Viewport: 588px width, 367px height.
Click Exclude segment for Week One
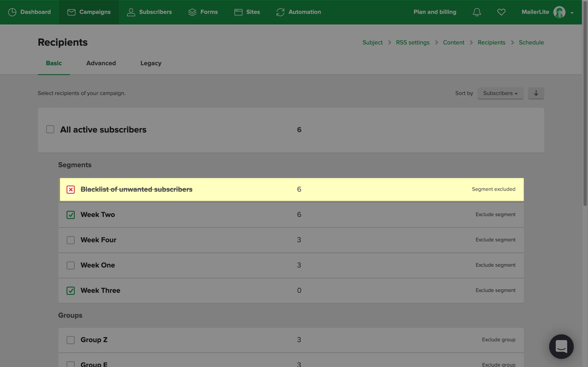[x=496, y=265]
